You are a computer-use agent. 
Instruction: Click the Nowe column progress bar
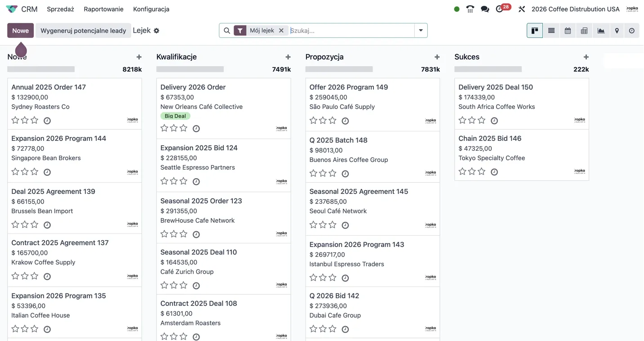(41, 69)
